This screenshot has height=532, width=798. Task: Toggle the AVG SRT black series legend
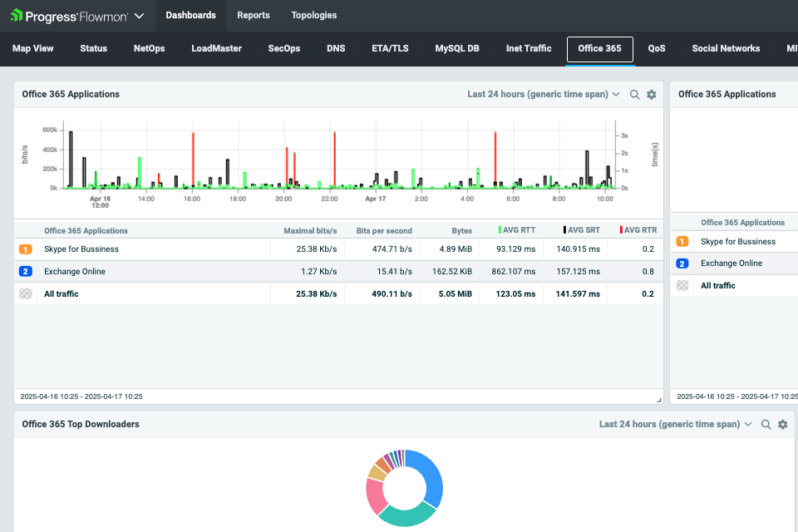click(582, 230)
